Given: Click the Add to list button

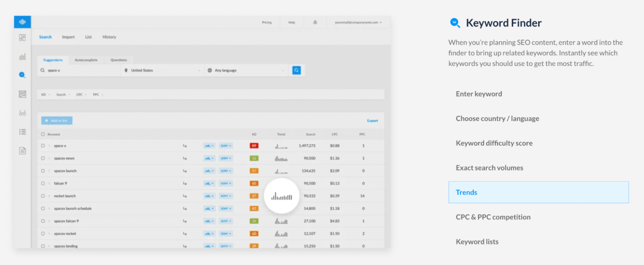Looking at the screenshot, I should (57, 121).
